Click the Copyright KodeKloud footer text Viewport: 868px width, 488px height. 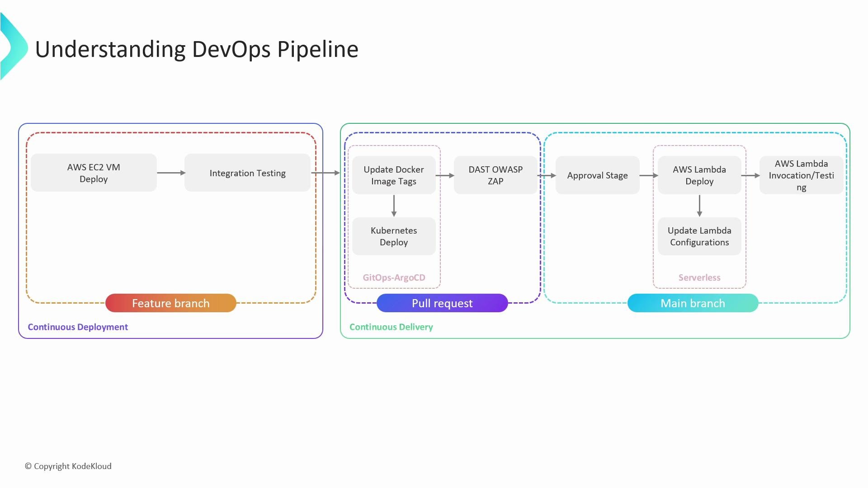pos(68,466)
